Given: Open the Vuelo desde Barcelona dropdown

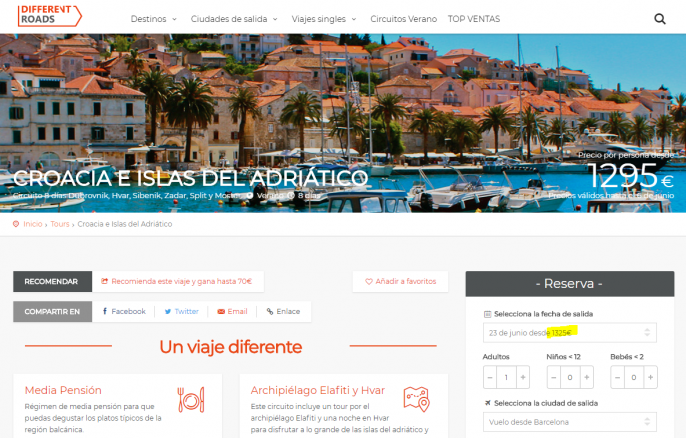Looking at the screenshot, I should 570,422.
